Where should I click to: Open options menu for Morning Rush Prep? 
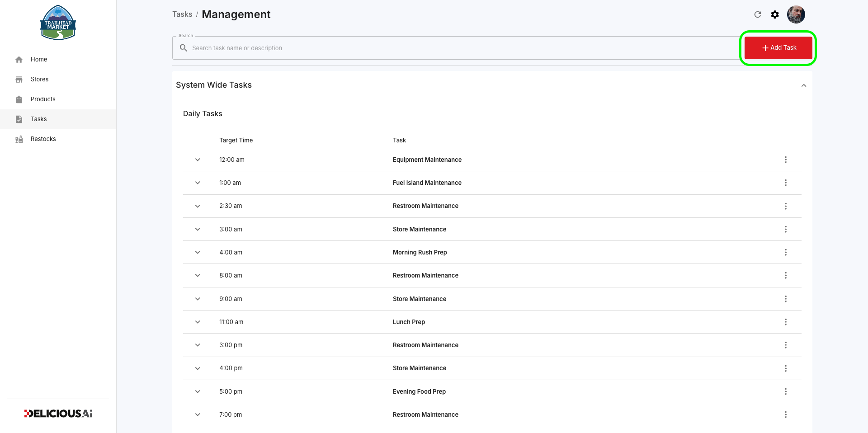(x=786, y=252)
